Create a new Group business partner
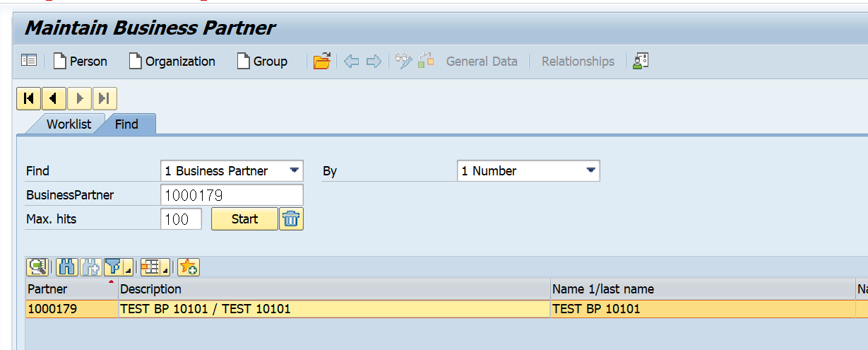The height and width of the screenshot is (350, 868). click(x=262, y=62)
